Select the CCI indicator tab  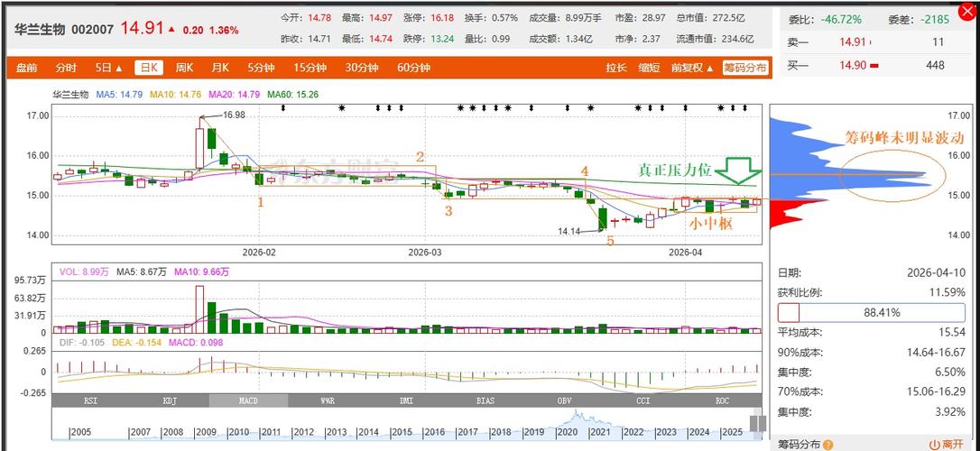pos(643,400)
